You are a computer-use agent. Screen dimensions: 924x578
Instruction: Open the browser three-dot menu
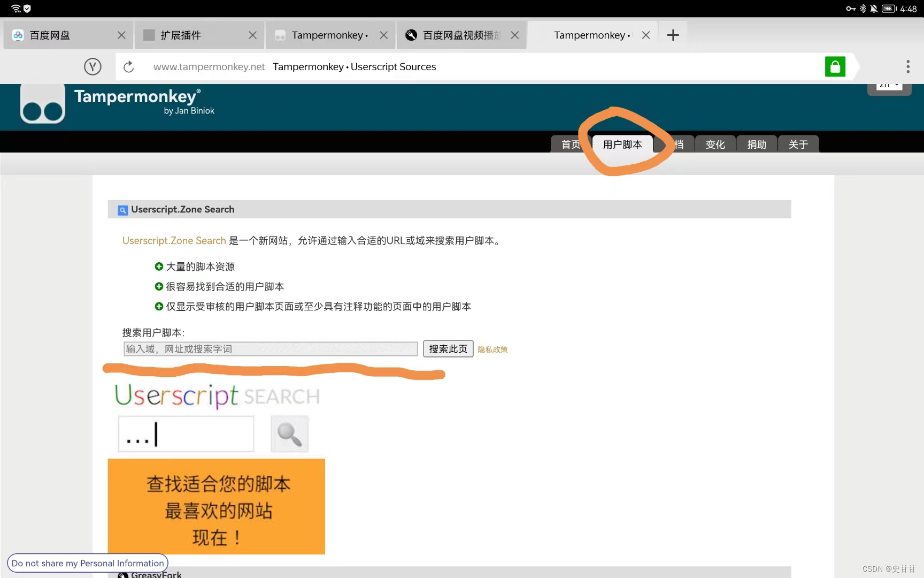click(x=907, y=67)
